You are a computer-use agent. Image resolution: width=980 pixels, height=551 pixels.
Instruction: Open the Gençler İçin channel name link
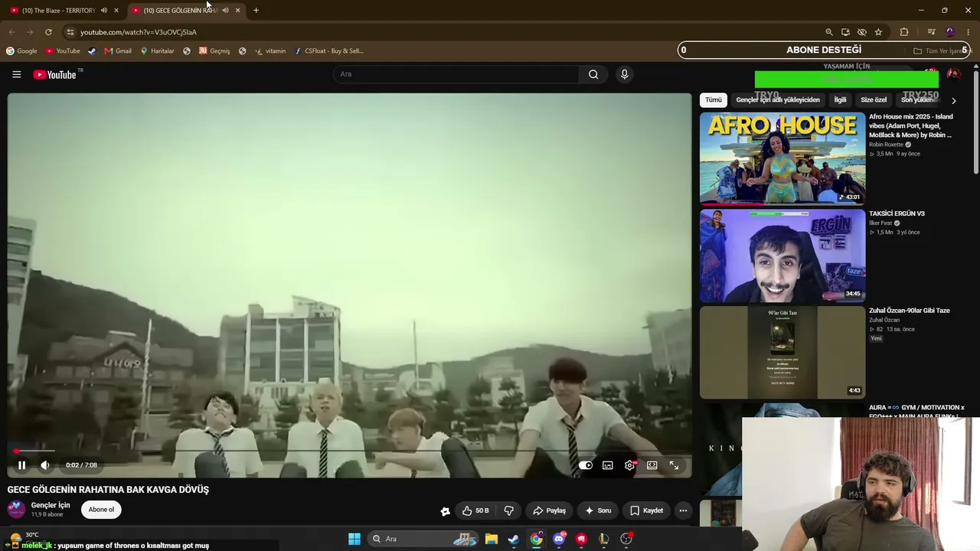coord(51,505)
